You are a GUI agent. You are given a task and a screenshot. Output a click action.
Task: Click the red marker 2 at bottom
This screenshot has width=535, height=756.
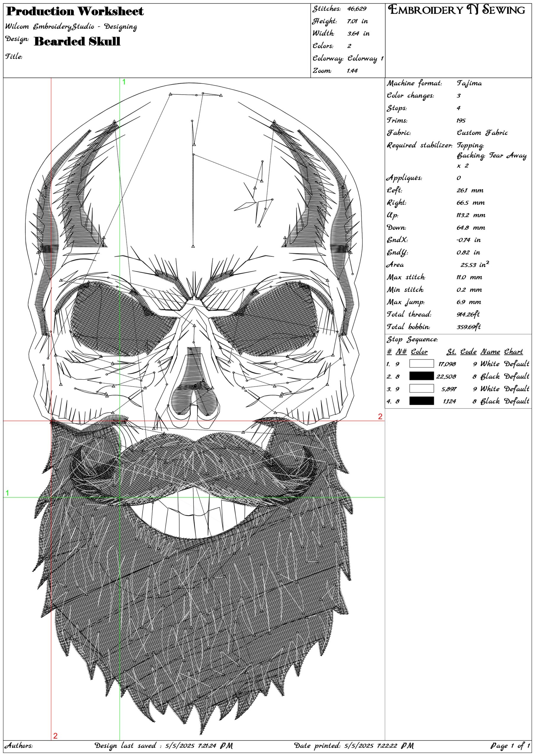(55, 736)
